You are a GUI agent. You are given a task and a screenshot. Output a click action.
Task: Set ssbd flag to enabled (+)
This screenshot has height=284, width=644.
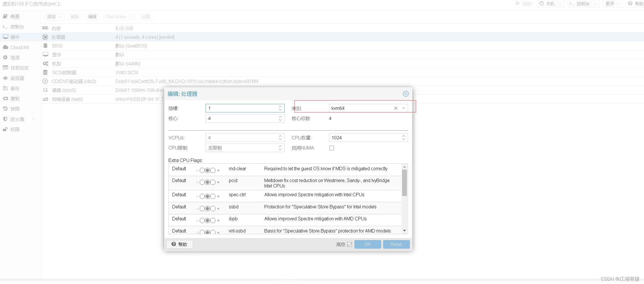coord(213,208)
